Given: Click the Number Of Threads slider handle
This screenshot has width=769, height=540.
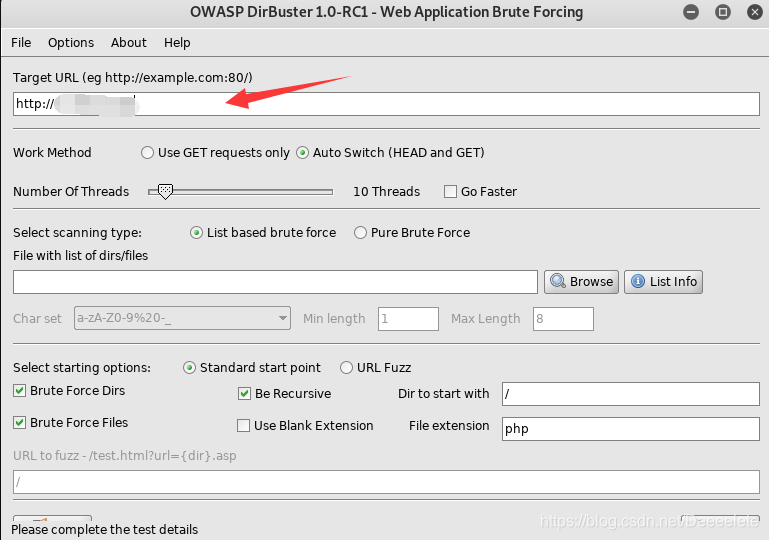Looking at the screenshot, I should coord(165,191).
